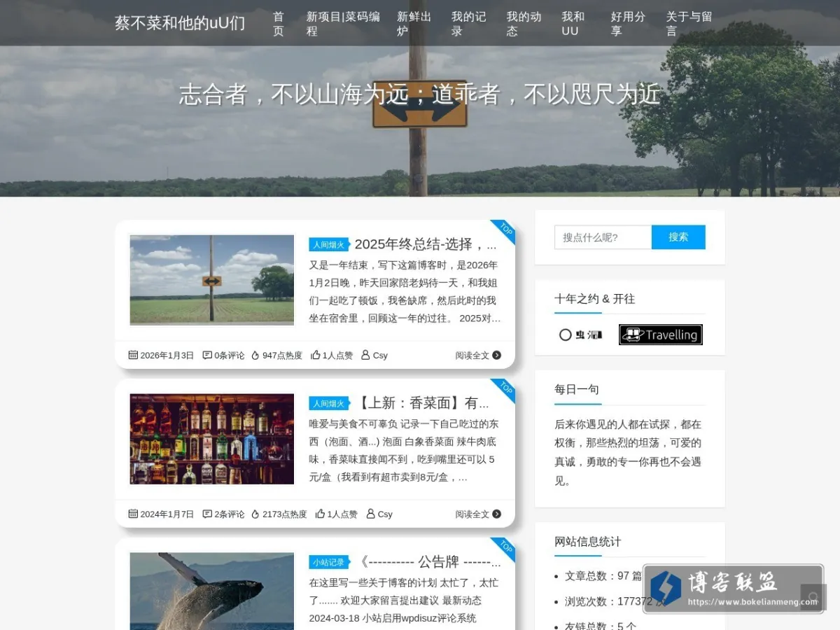Screen dimensions: 840x630
Task: Click the hero slogan 志合者，不以山海为远
Action: pyautogui.click(x=420, y=94)
